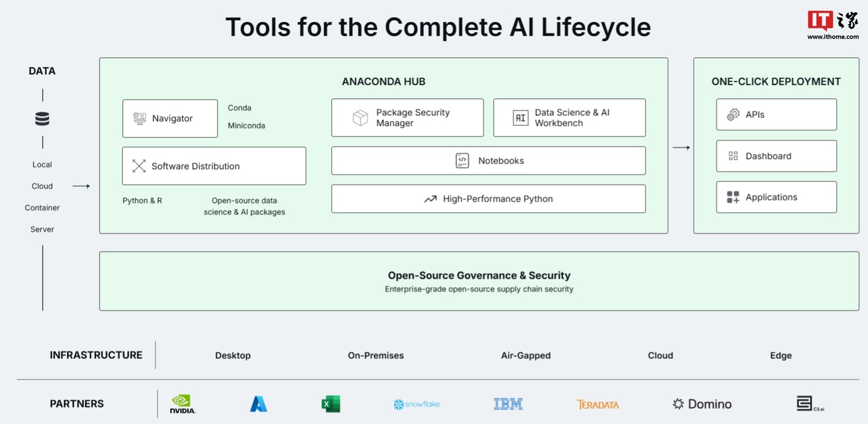Click the Software Distribution icon
Screen dimensions: 868x424
point(139,166)
